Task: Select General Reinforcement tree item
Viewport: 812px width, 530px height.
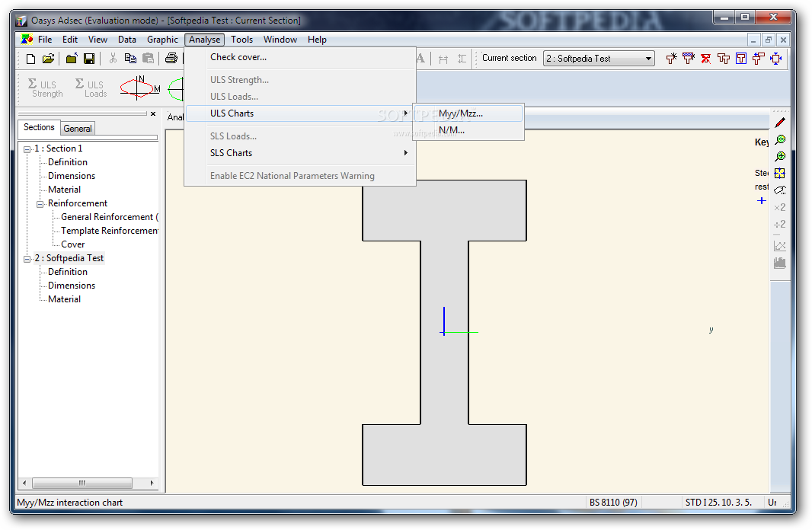Action: coord(109,217)
